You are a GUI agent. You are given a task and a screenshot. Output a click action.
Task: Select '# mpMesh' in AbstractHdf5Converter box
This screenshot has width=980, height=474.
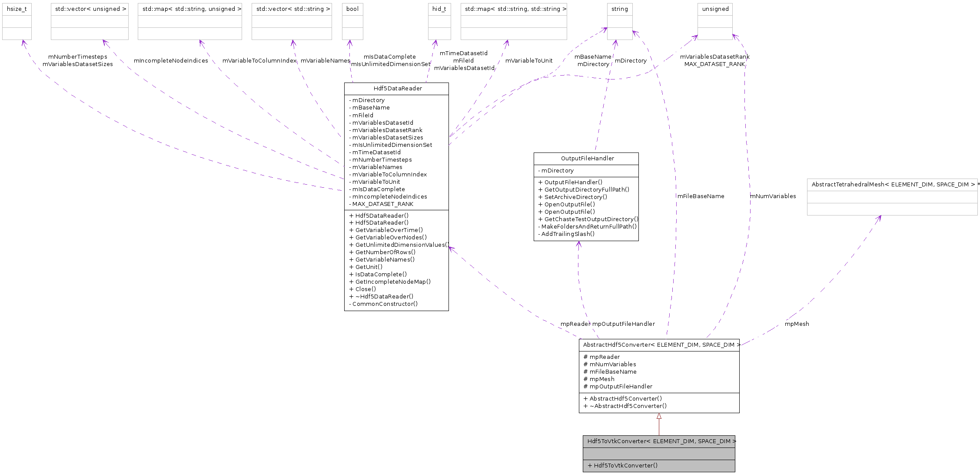(599, 379)
